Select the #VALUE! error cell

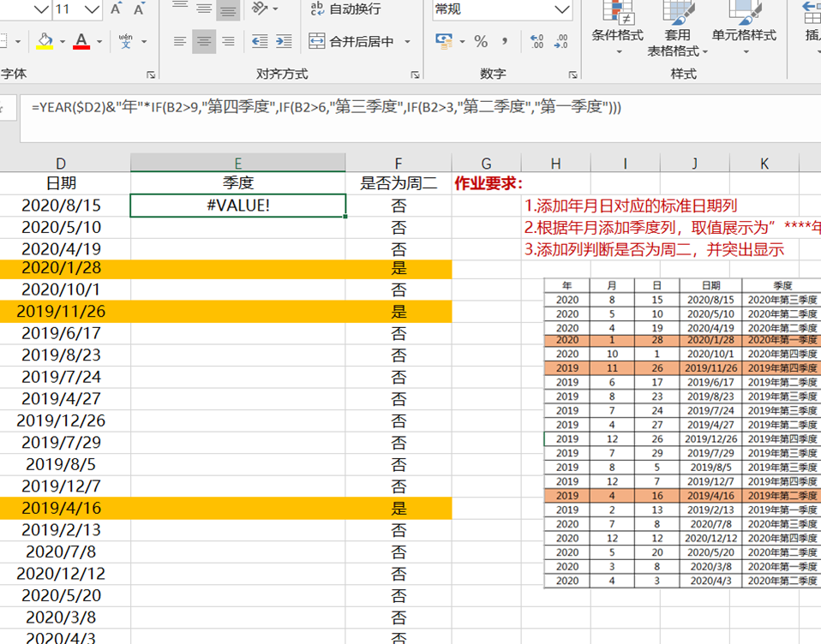(238, 205)
